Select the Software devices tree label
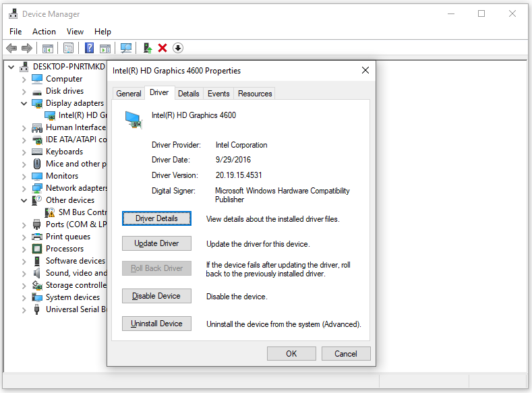Screen dimensions: 532x393 [76, 261]
